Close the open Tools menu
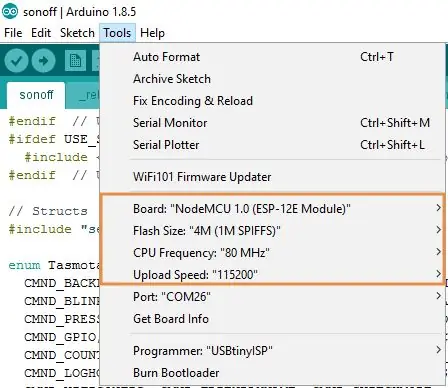This screenshot has height=388, width=448. [117, 33]
